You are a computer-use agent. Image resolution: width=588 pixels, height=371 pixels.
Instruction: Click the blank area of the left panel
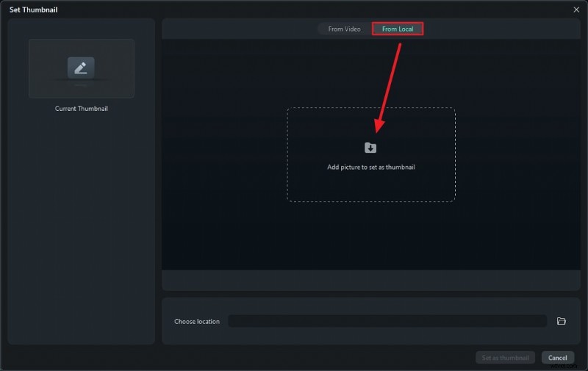[81, 235]
